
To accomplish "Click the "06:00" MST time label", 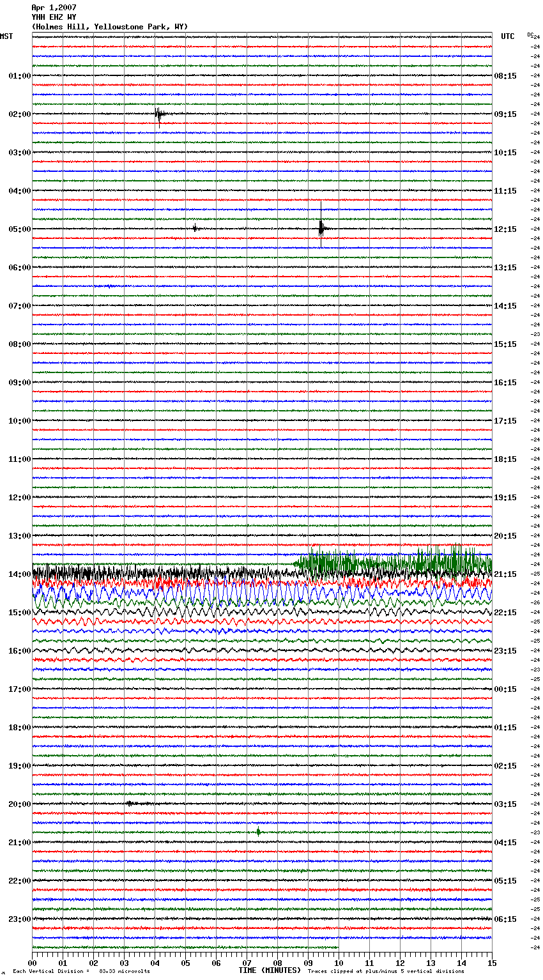I will click(x=20, y=268).
